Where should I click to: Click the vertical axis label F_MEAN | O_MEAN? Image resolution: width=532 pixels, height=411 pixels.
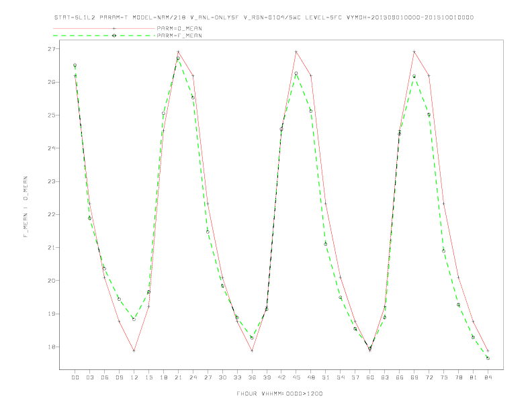(x=26, y=207)
